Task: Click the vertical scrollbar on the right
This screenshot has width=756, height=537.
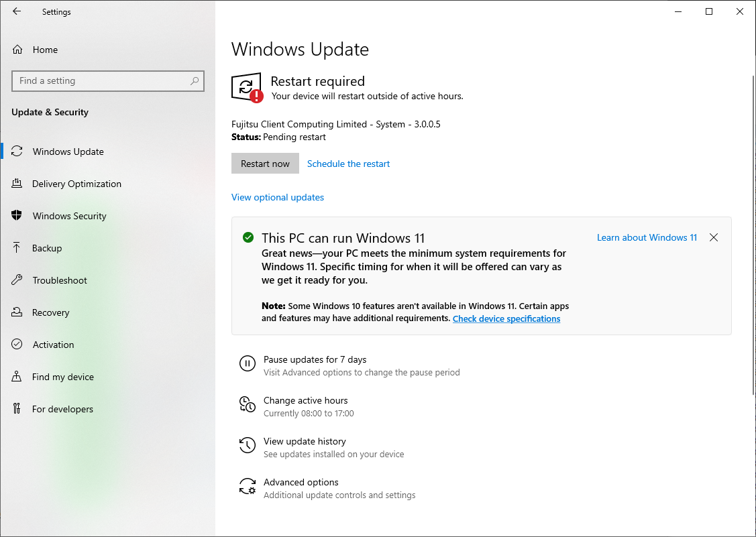Action: 753,235
